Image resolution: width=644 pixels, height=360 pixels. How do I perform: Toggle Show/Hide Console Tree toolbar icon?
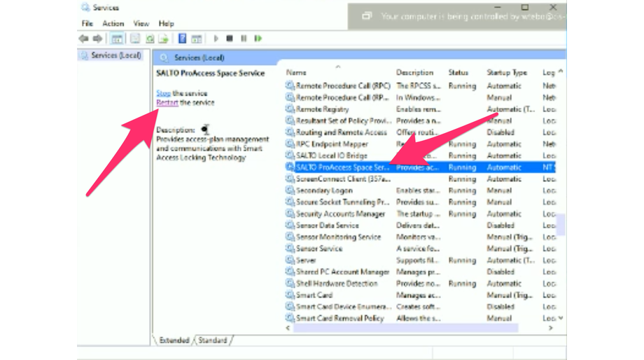[x=117, y=39]
